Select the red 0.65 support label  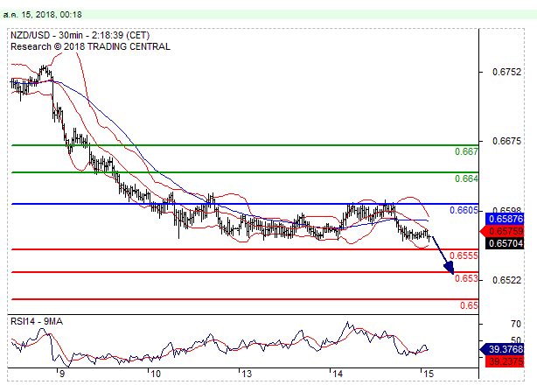coord(469,305)
